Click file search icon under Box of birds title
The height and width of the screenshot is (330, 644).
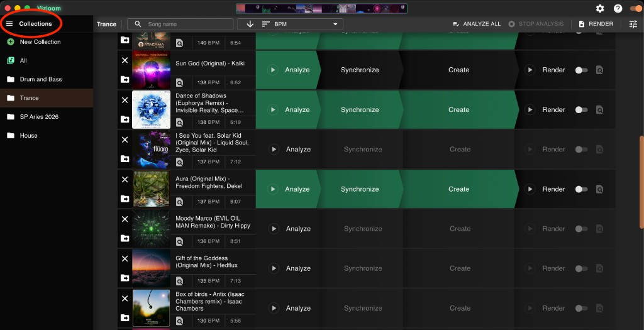tap(179, 321)
